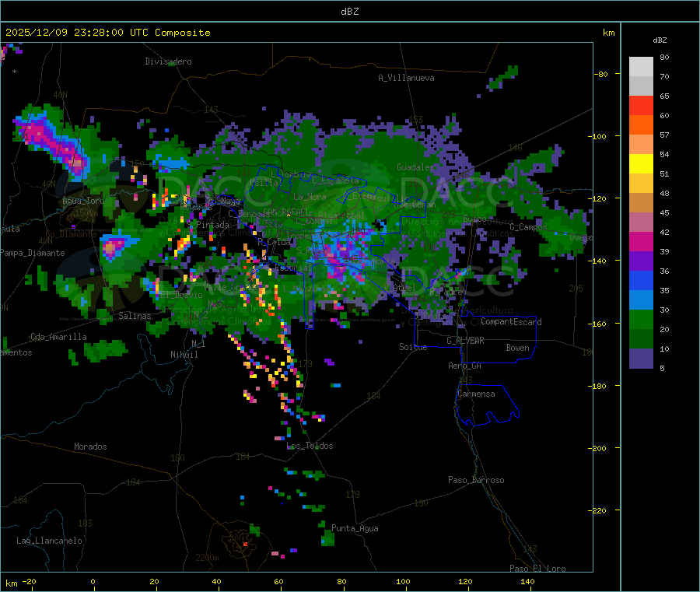Click the timestamp 2025/12/09 23:28:00 UTC Composite
This screenshot has height=592, width=700.
(x=107, y=33)
